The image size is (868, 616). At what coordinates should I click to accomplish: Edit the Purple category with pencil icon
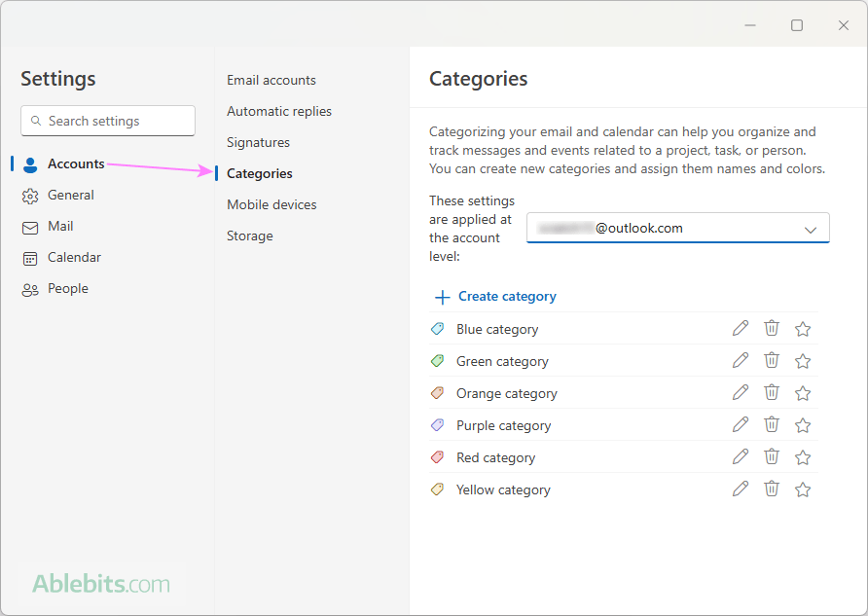click(x=741, y=424)
